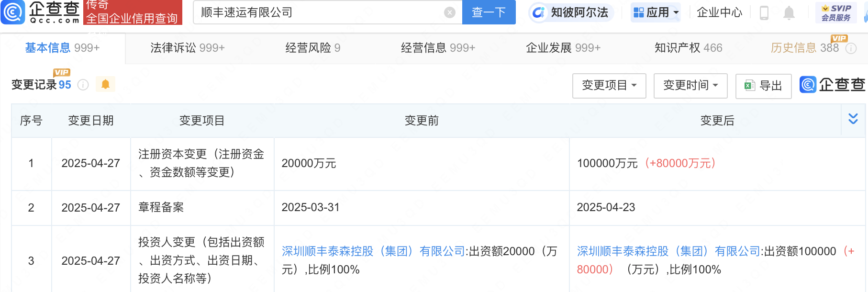Select the 章程备案 cell
Image resolution: width=868 pixels, height=292 pixels.
tap(202, 208)
